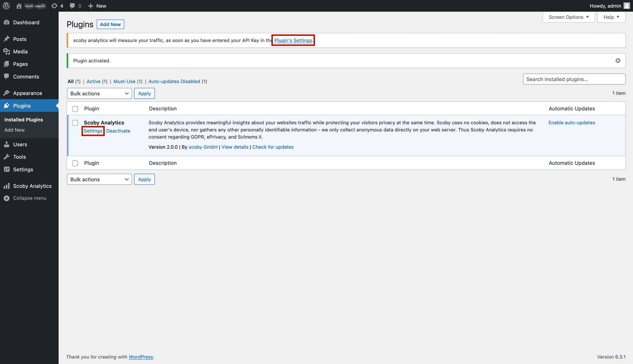Check the Scoby Analytics plugin checkbox

coord(75,123)
